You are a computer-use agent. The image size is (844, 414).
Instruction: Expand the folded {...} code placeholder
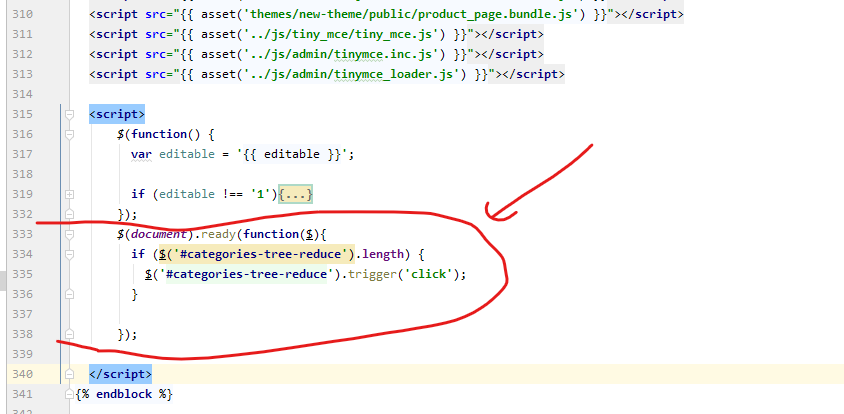296,194
